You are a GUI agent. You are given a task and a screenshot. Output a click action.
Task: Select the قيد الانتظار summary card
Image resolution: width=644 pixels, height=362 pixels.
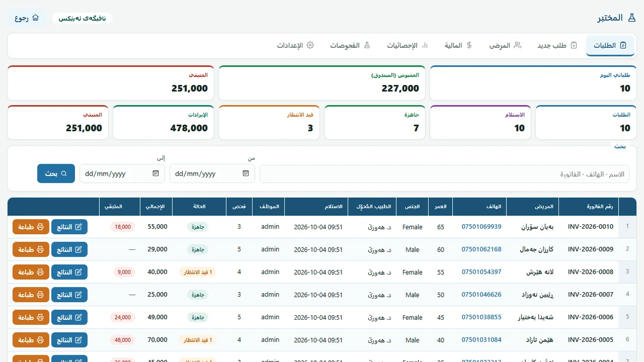269,122
